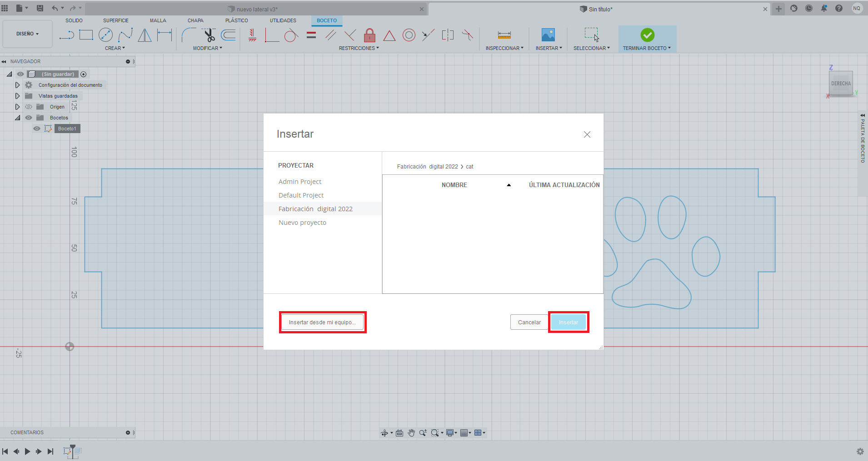Open the MODIFICAR dropdown menu

[208, 48]
